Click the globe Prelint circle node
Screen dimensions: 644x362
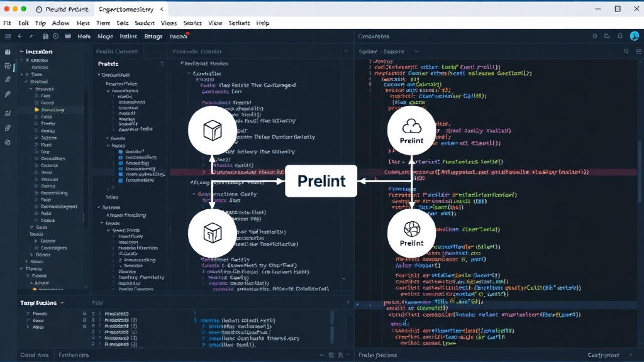point(411,233)
